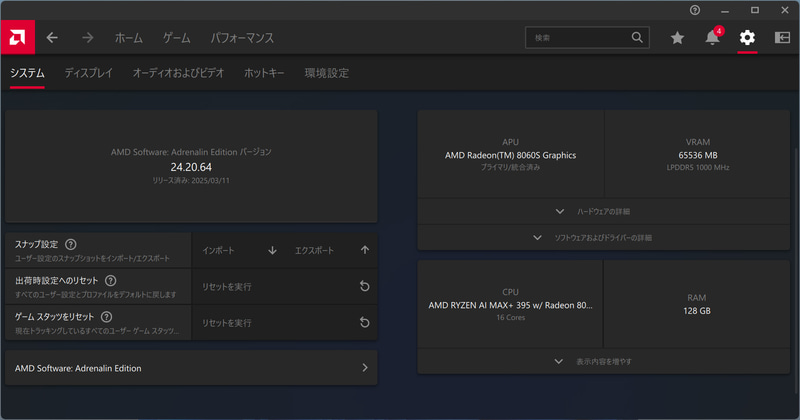Close the AMD Software window

785,10
